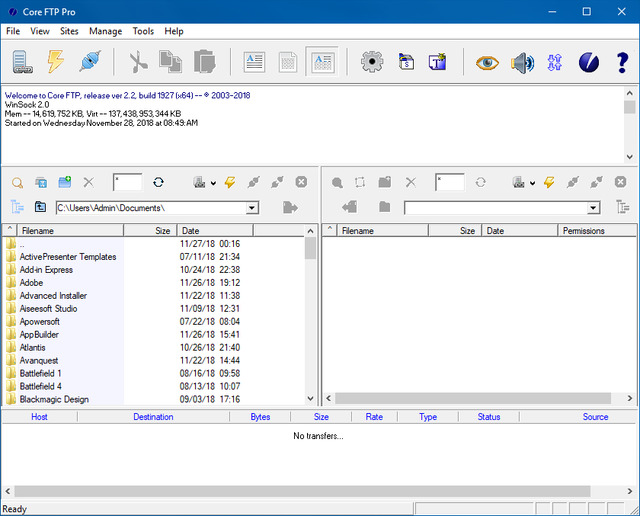
Task: Open the Sites menu
Action: pos(69,31)
